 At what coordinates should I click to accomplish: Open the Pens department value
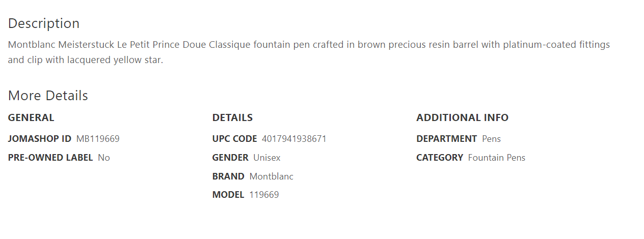point(491,139)
